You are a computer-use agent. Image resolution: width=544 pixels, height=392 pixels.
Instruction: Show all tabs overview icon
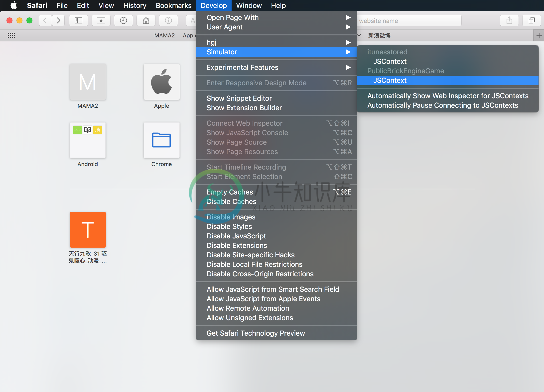[532, 20]
